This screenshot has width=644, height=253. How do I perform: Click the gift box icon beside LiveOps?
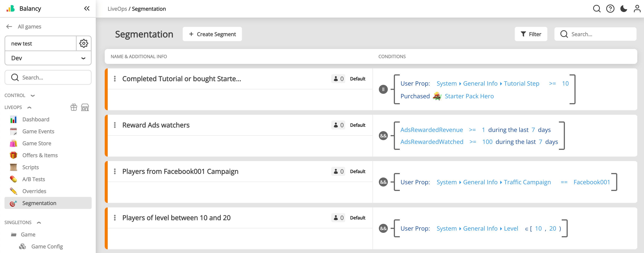(74, 107)
